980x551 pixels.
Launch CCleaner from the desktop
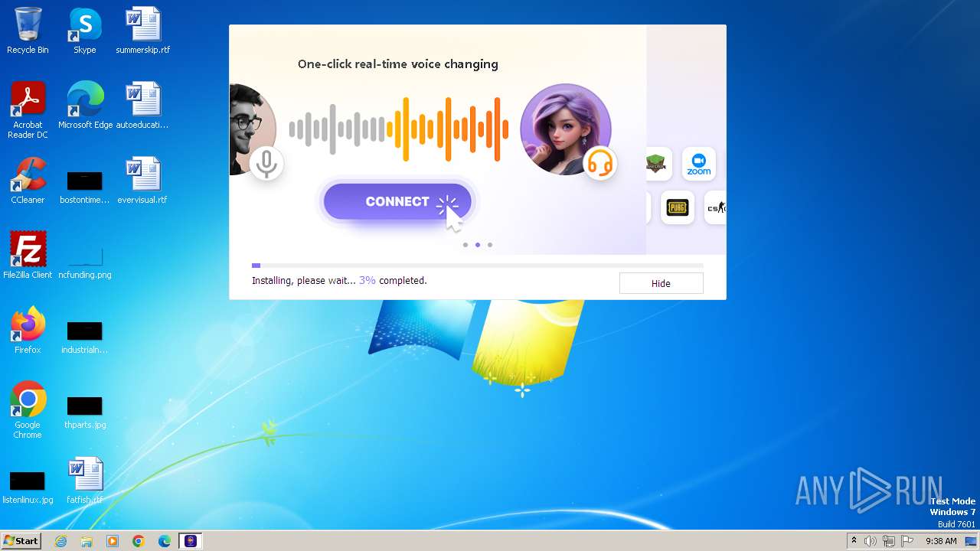point(28,181)
